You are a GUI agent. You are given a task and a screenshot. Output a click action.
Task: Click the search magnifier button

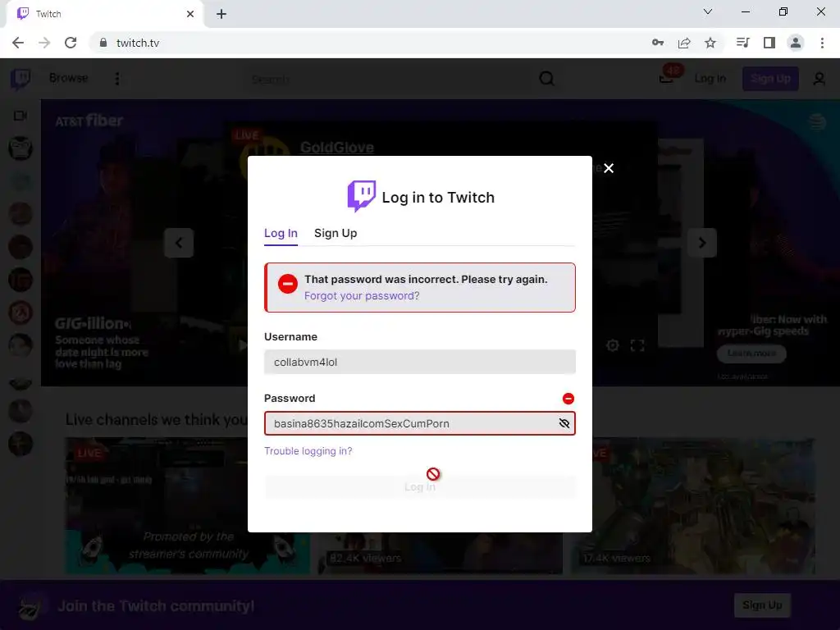point(546,79)
